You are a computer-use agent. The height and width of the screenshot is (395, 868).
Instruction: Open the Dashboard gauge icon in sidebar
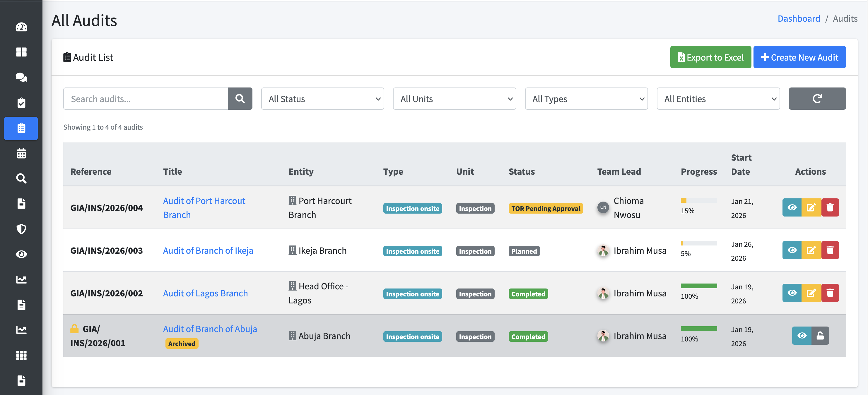(x=21, y=27)
